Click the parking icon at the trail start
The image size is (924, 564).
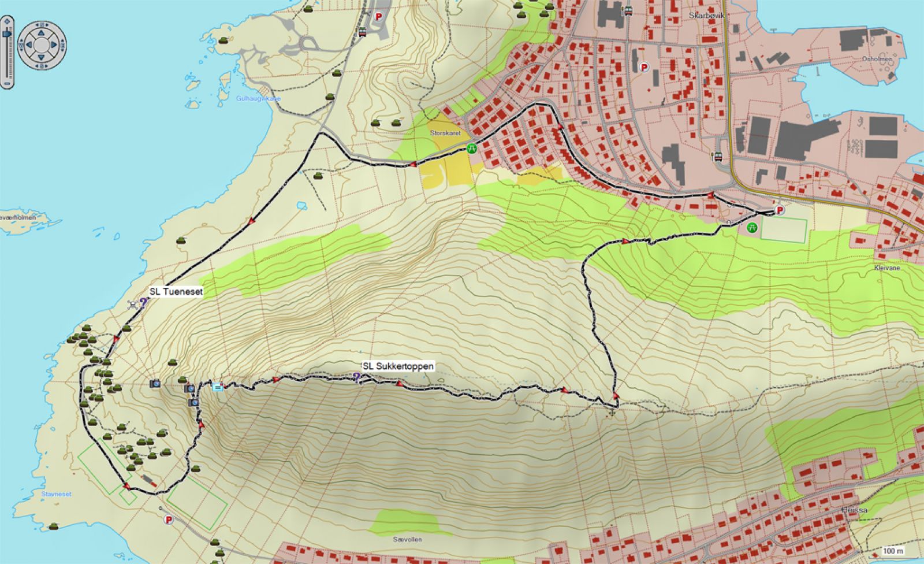(780, 210)
